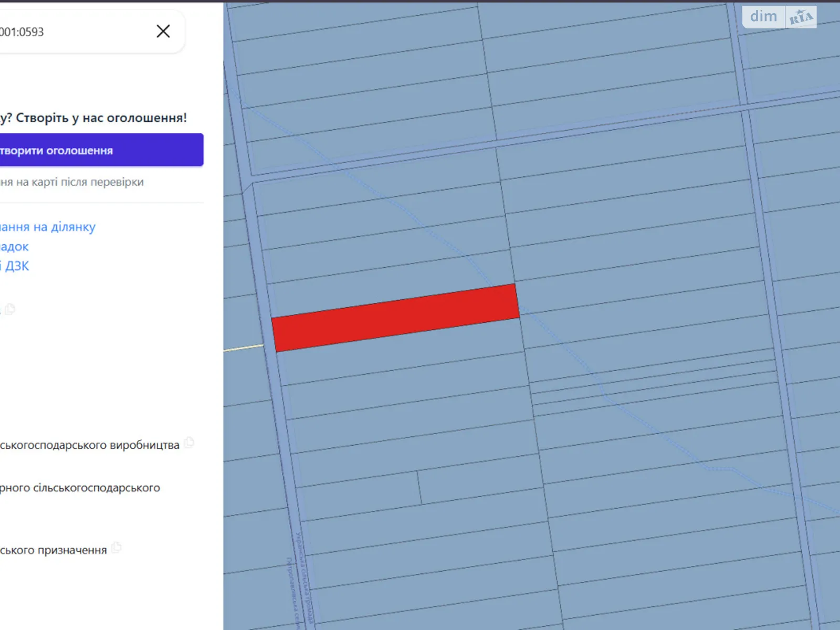
Task: Click the yellow line at map's left edge
Action: click(x=243, y=348)
